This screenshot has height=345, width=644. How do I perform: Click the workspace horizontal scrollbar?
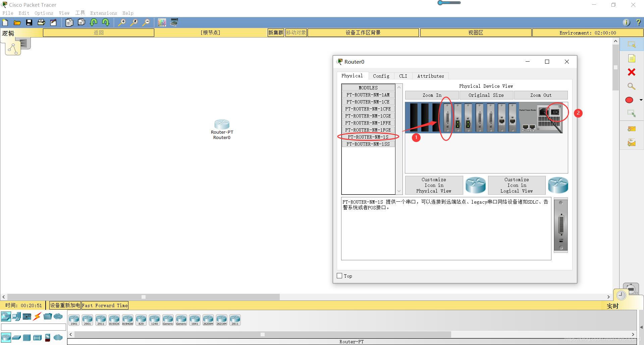pos(143,297)
